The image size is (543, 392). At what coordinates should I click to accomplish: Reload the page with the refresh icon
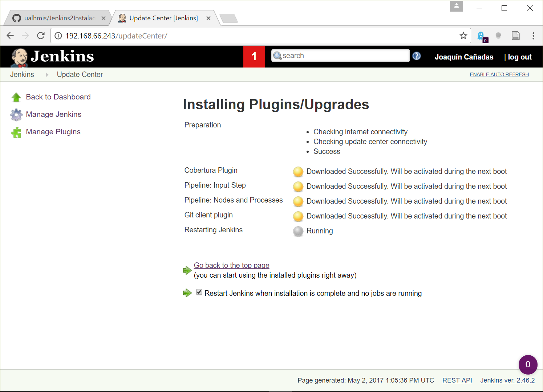tap(41, 36)
